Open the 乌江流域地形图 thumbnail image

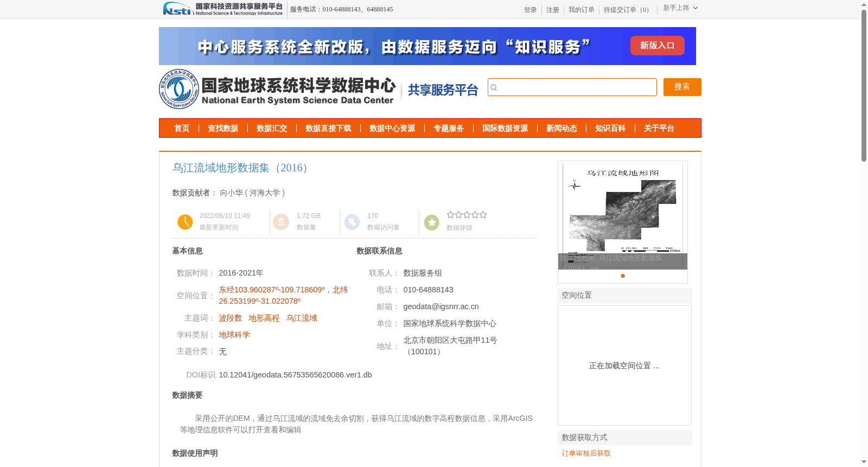623,215
